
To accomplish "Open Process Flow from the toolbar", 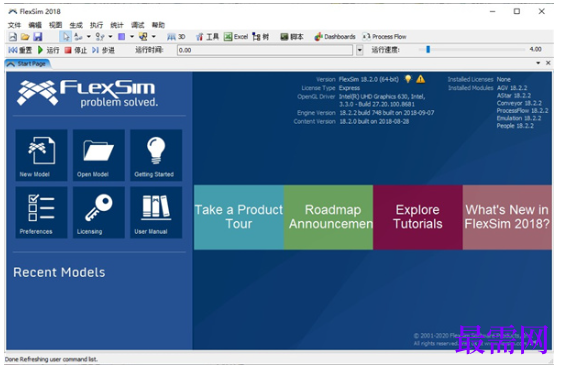I will [385, 37].
